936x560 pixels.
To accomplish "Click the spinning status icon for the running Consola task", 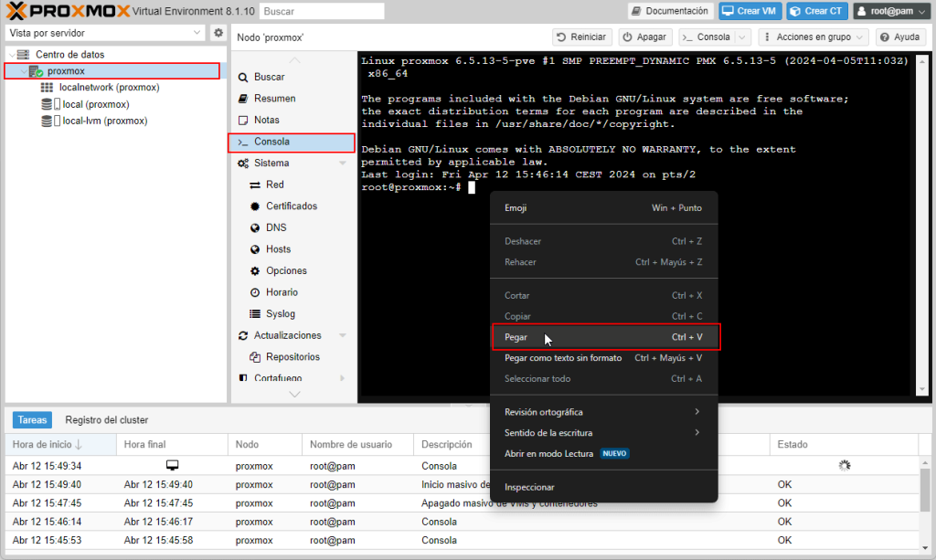I will [844, 466].
